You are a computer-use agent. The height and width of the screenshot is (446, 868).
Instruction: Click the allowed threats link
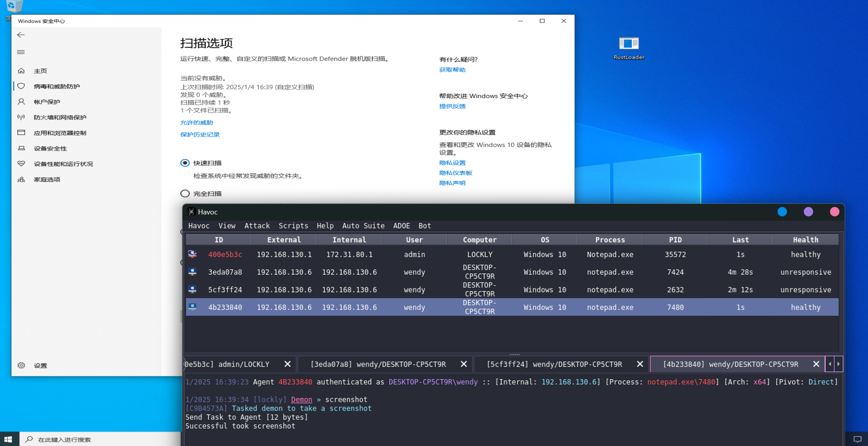point(197,122)
